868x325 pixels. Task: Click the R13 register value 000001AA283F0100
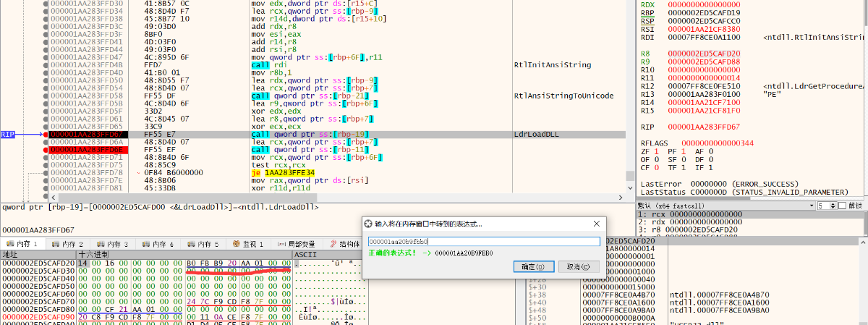(x=705, y=94)
